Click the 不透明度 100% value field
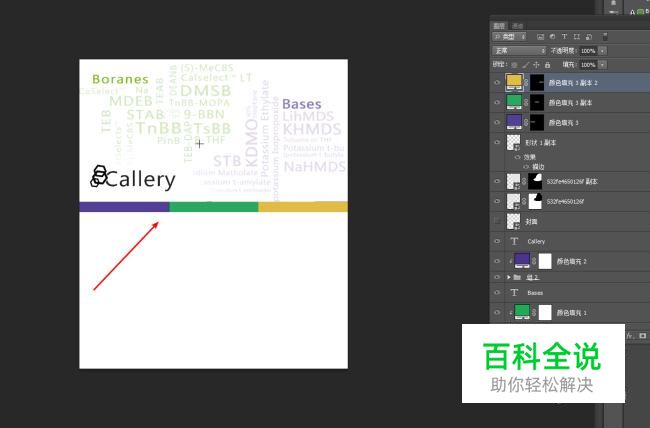 tap(588, 51)
